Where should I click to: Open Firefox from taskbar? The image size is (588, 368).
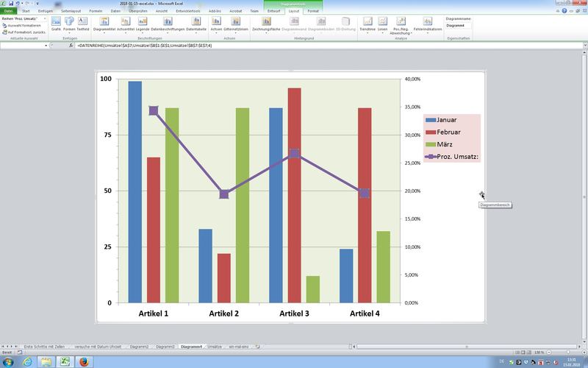point(84,362)
